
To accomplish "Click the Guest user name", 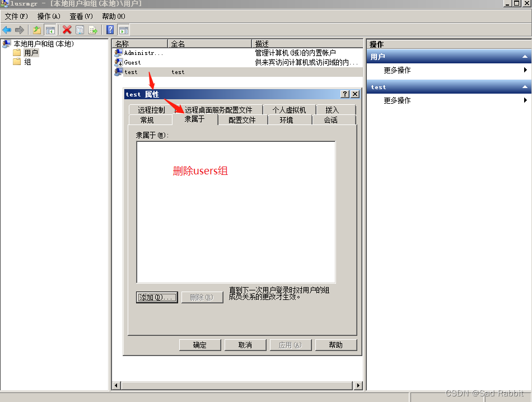I will (132, 63).
